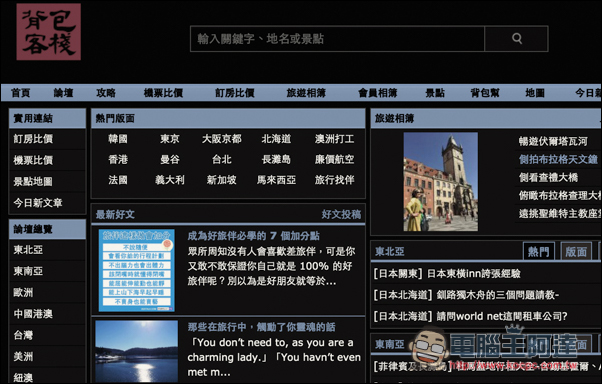Open 背包幫 in navigation bar
602x384 pixels.
coord(485,93)
